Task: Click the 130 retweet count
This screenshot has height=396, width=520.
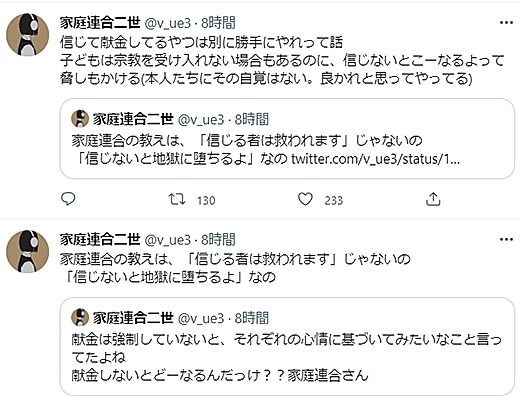Action: (206, 200)
